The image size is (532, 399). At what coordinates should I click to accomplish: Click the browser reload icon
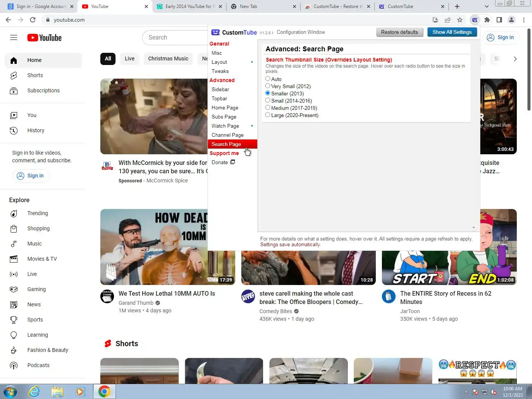click(x=33, y=20)
